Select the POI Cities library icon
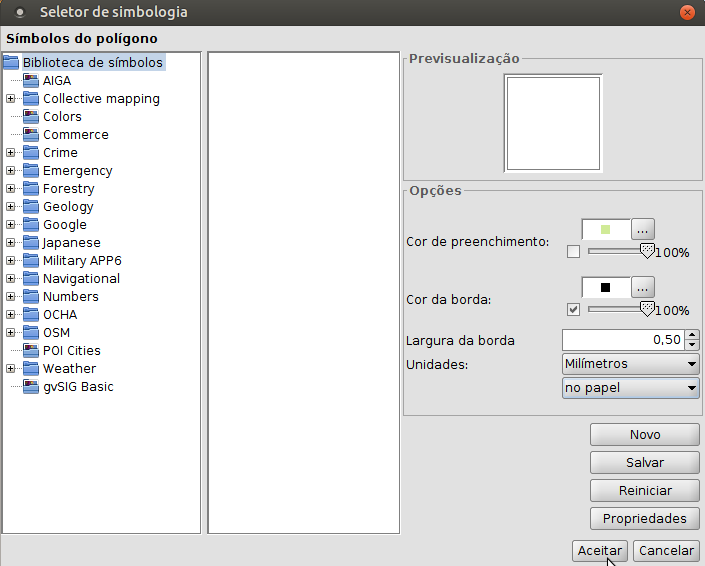 click(x=30, y=351)
